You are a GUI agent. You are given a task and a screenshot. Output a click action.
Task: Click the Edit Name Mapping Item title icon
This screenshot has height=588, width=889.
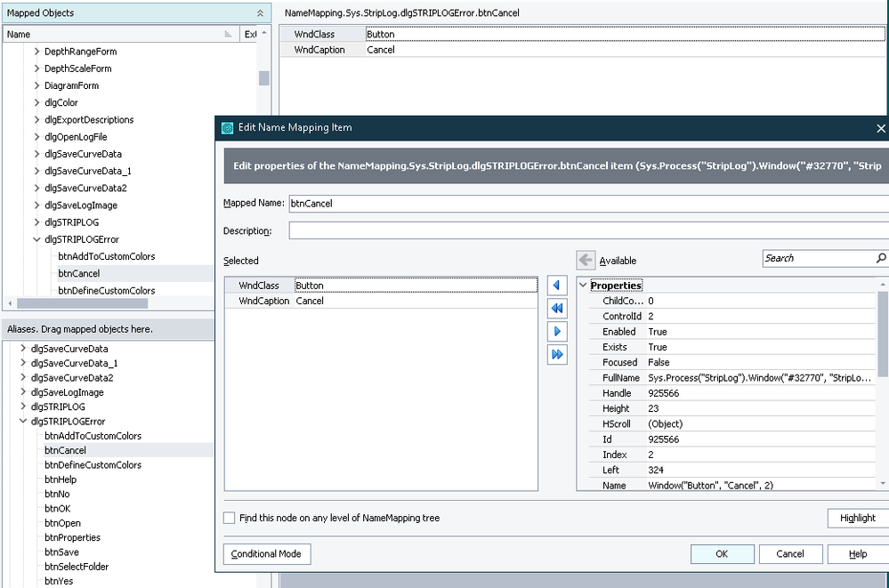pyautogui.click(x=227, y=127)
